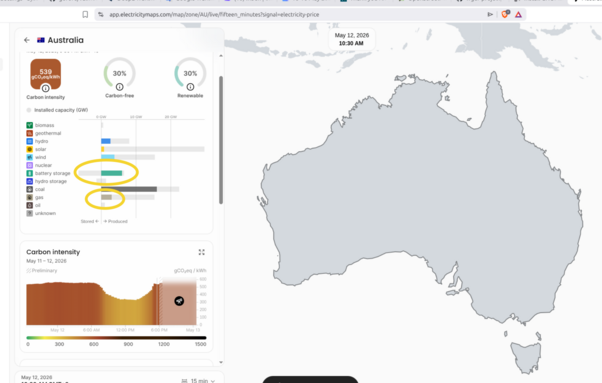This screenshot has width=602, height=383.
Task: Click the wind source icon
Action: pos(30,157)
